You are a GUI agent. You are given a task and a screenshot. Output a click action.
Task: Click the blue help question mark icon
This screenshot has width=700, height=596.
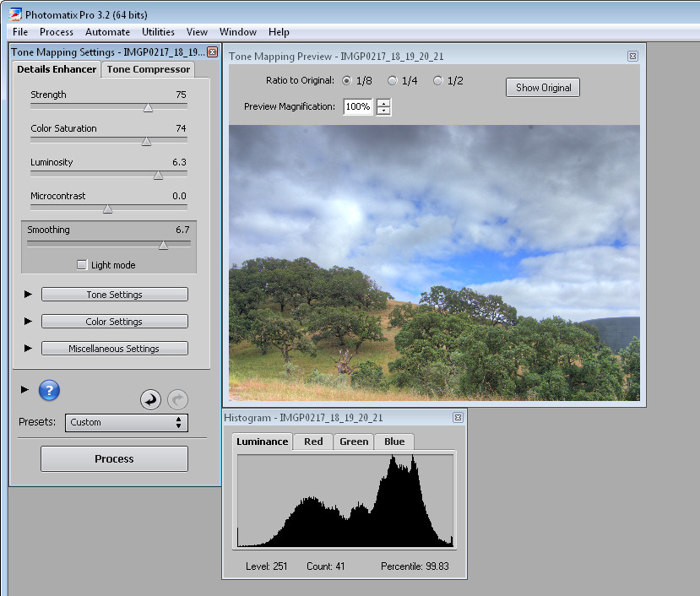click(x=49, y=391)
